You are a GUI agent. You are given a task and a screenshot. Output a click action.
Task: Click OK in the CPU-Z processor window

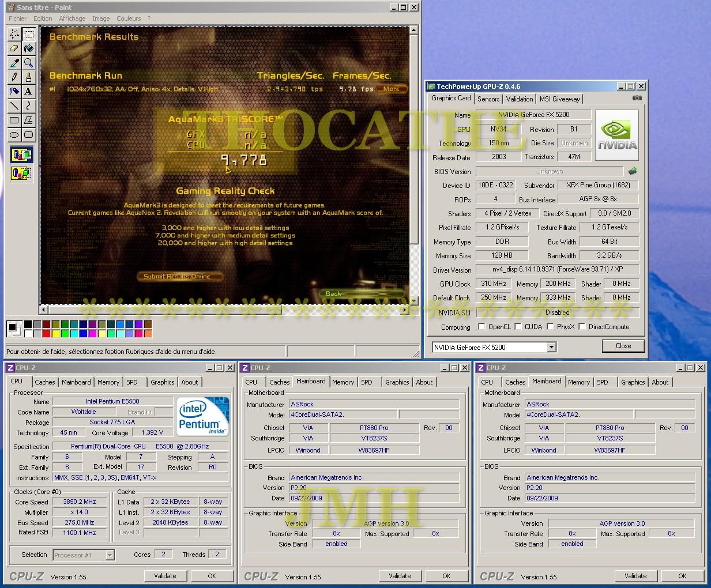pyautogui.click(x=212, y=576)
